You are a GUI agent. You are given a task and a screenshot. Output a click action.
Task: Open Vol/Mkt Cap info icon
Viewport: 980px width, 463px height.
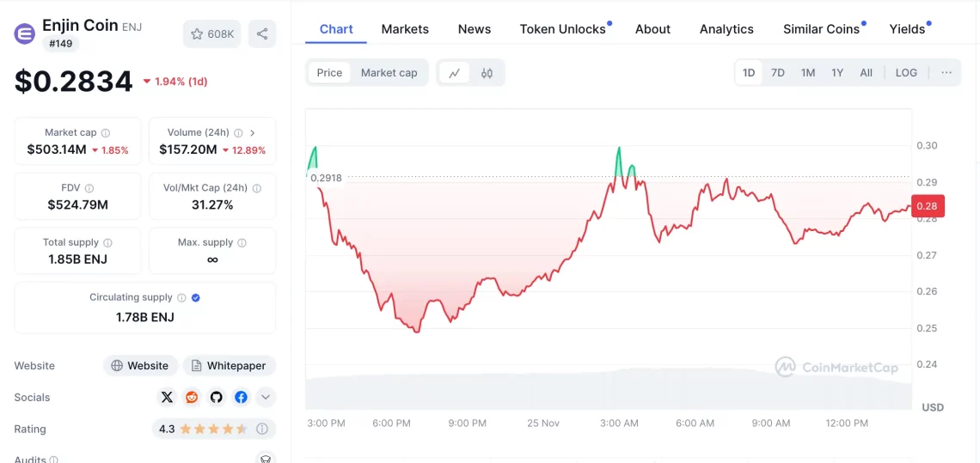pos(257,188)
